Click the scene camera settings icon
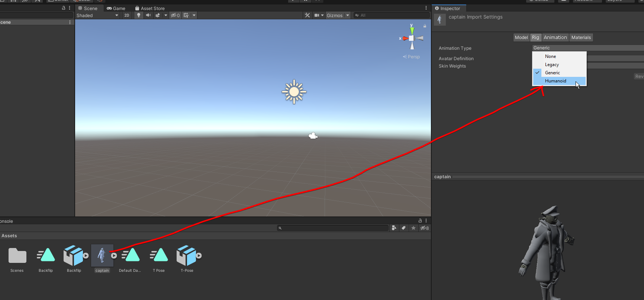Screen dimensions: 644x300 click(x=317, y=15)
